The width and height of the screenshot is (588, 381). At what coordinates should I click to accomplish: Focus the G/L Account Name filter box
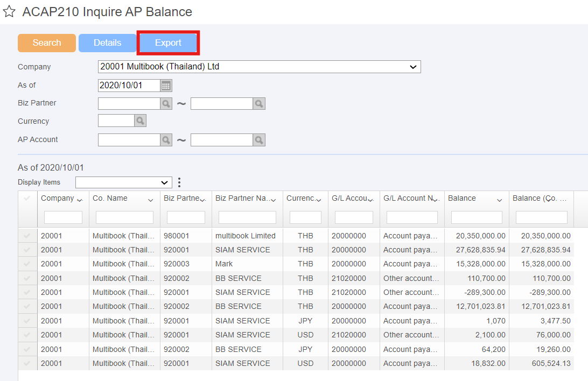coord(412,217)
